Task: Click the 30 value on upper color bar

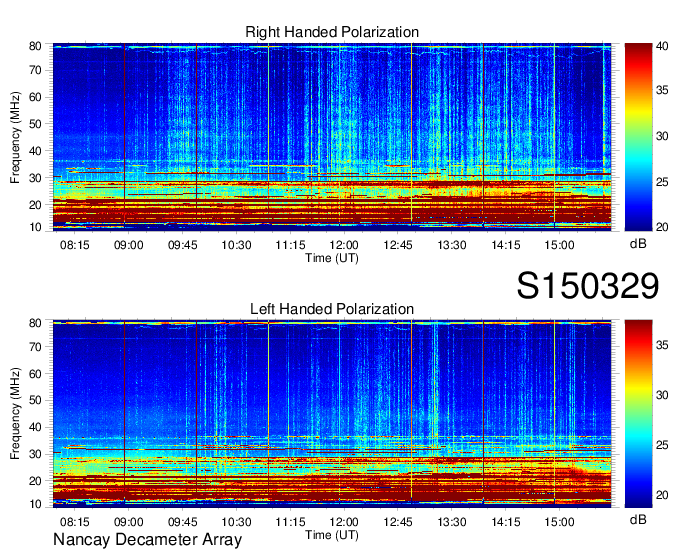Action: click(662, 136)
